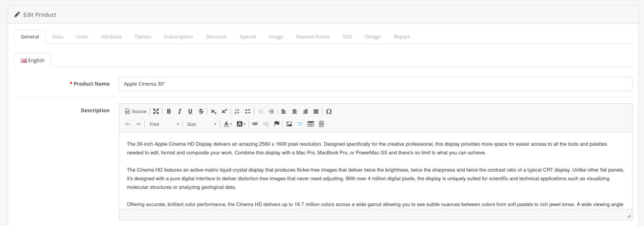The height and width of the screenshot is (226, 644).
Task: Open the Attribute tab
Action: (x=111, y=37)
